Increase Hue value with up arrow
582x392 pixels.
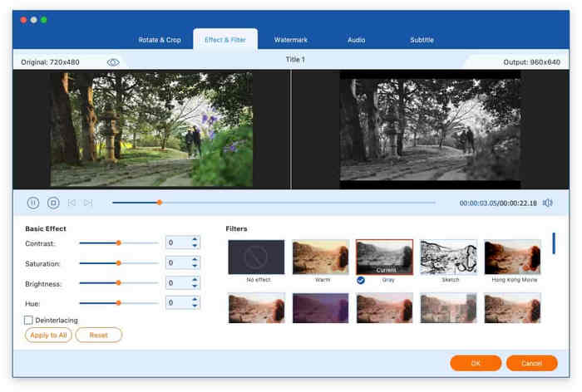click(x=195, y=300)
